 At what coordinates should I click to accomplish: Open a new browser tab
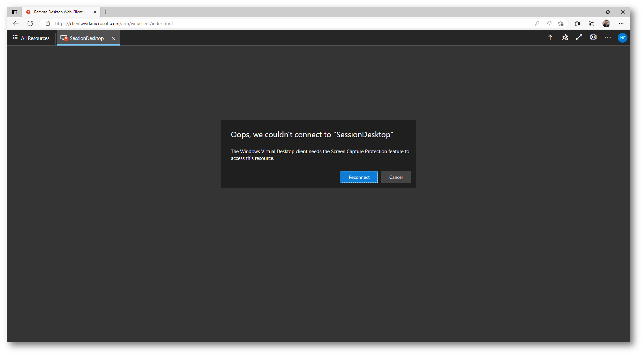pos(106,12)
